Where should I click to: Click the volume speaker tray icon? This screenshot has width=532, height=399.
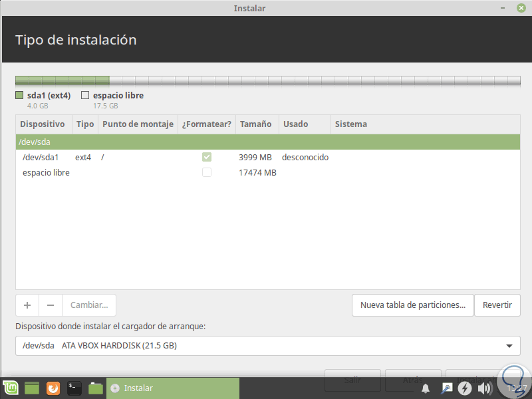[x=485, y=388]
